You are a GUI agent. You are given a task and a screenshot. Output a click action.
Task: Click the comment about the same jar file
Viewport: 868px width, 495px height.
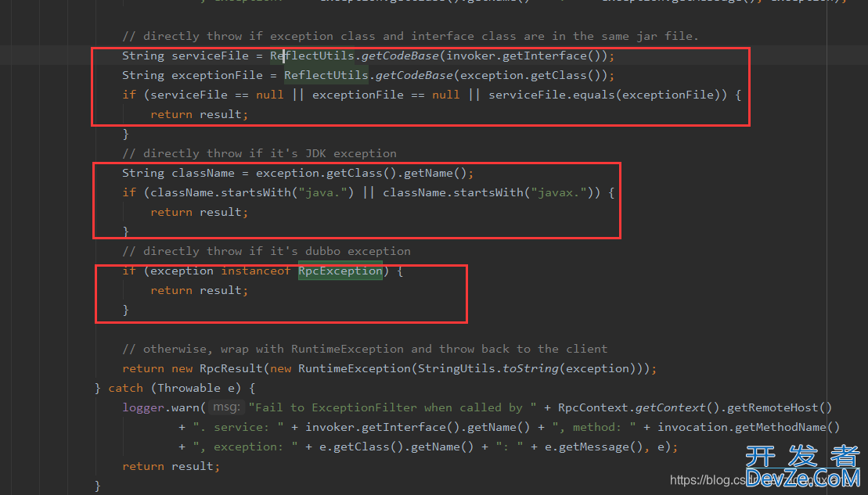(x=410, y=36)
